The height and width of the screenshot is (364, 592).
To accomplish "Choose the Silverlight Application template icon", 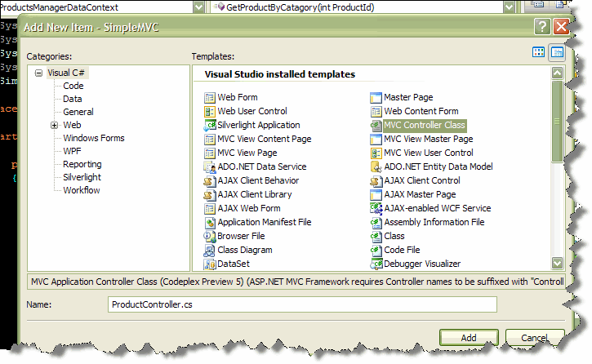I will point(210,125).
